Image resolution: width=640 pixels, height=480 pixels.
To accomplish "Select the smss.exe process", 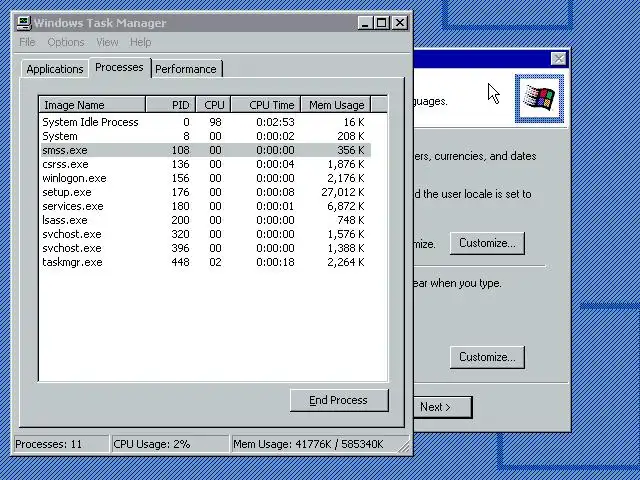I will click(205, 150).
